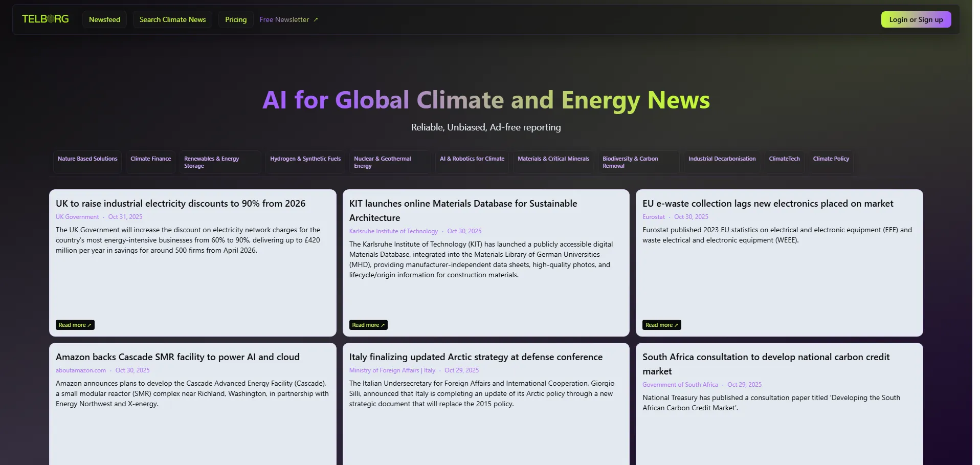
Task: Open the Free Newsletter external link
Action: [x=288, y=19]
